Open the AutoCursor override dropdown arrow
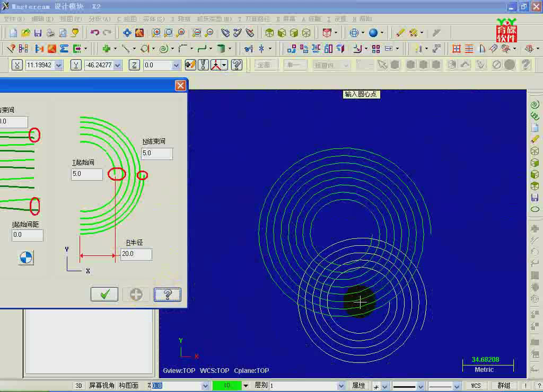Screen dimensions: 543x392 (x=224, y=65)
